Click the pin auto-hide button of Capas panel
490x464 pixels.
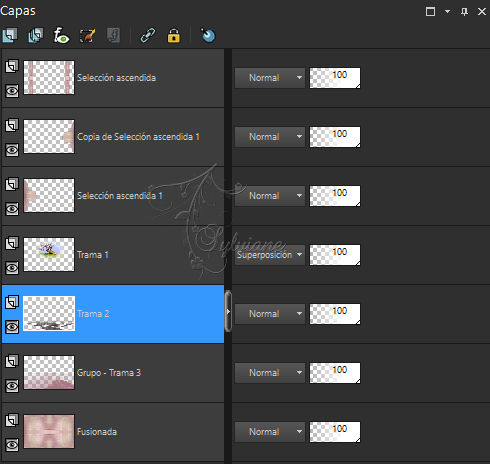point(464,12)
